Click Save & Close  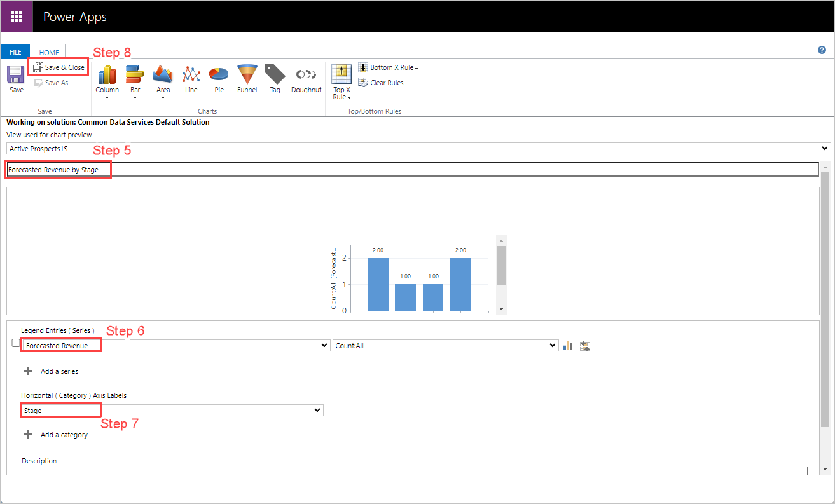tap(58, 67)
